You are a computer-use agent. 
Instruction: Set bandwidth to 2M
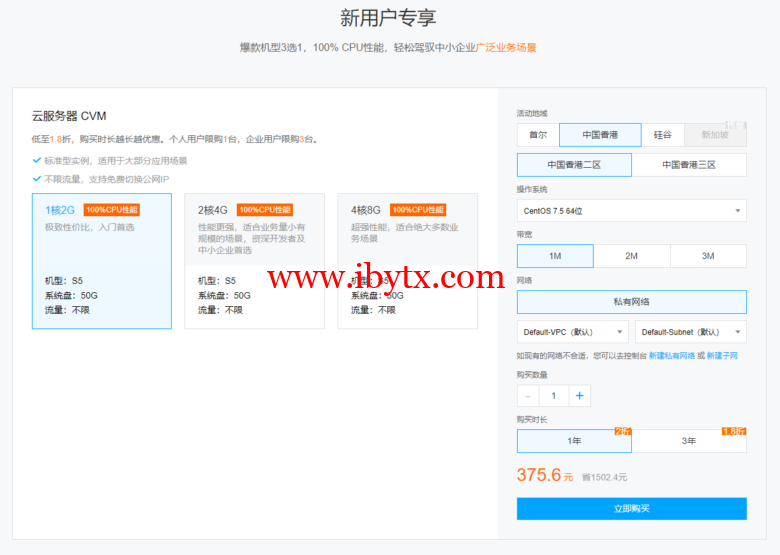coord(631,256)
